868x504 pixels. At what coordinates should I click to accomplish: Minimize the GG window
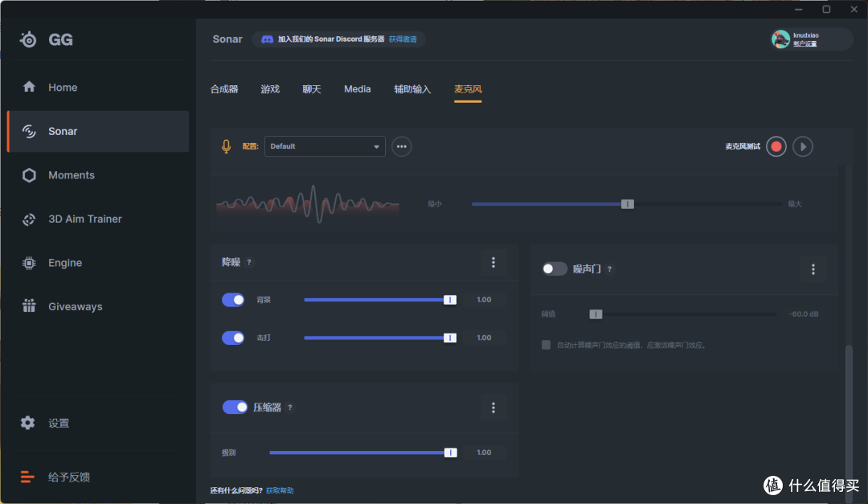pyautogui.click(x=799, y=10)
